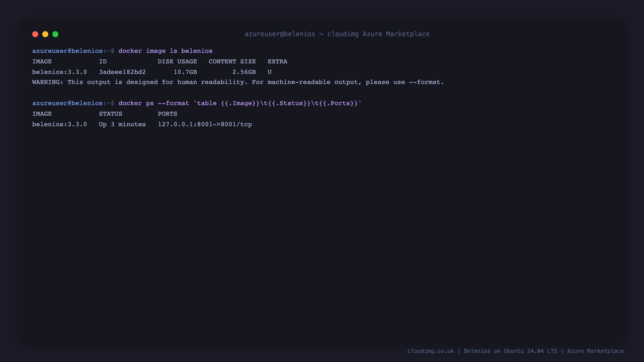
Task: Click the image ID '3adeee182bd2'
Action: click(122, 72)
